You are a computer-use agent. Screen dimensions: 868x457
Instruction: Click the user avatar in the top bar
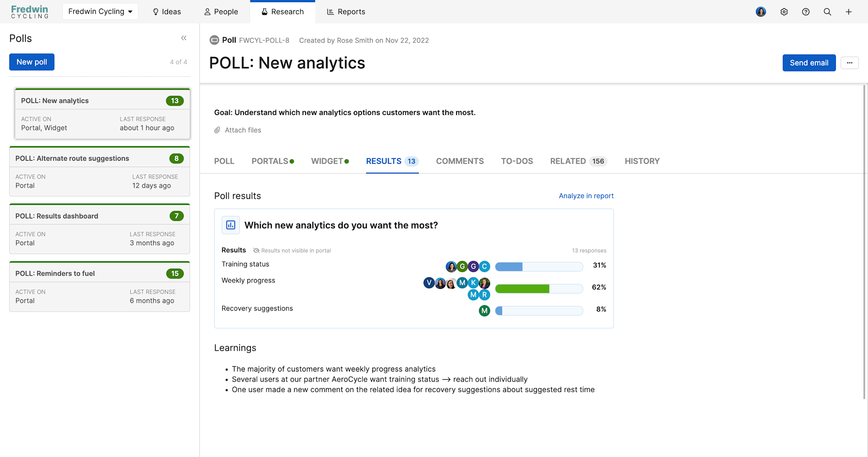click(x=761, y=12)
